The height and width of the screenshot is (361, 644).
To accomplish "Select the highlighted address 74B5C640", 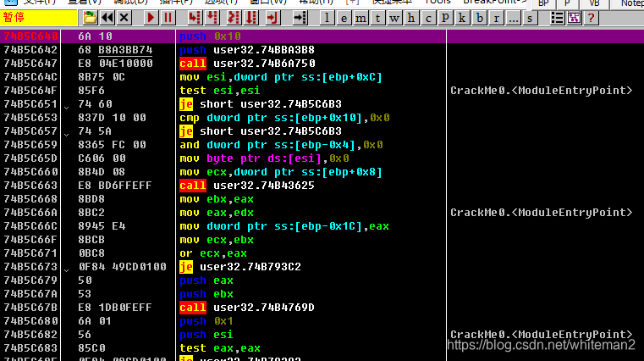I will [x=30, y=36].
